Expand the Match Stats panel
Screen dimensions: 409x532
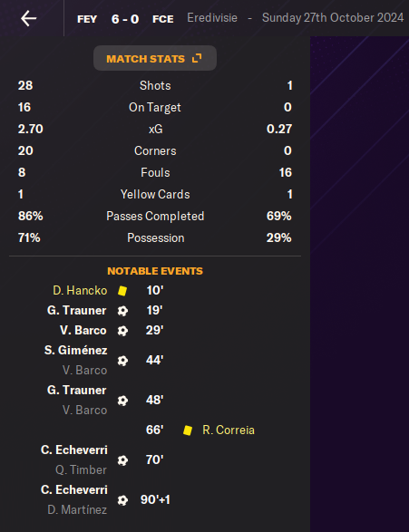pyautogui.click(x=155, y=58)
